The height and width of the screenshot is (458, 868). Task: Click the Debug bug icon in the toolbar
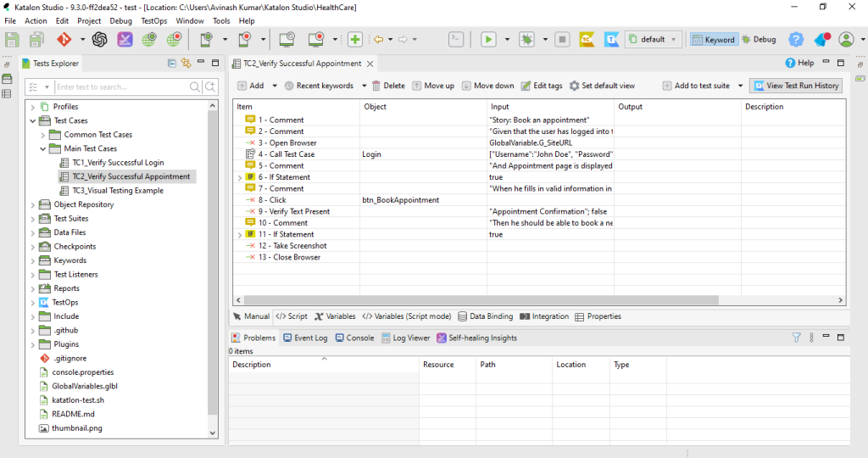[526, 39]
